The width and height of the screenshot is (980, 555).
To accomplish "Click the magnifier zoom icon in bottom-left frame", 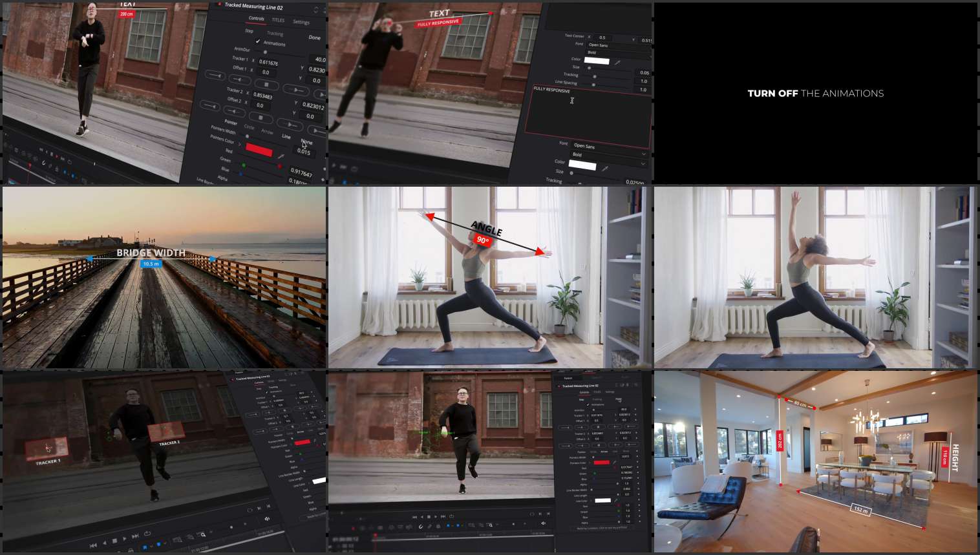I will point(202,535).
